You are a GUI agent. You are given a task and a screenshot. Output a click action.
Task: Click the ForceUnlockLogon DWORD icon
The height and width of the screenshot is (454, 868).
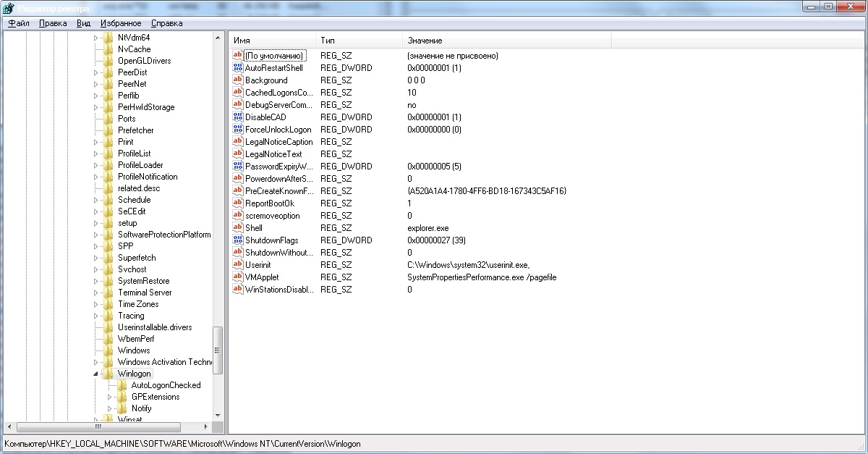[x=237, y=130]
